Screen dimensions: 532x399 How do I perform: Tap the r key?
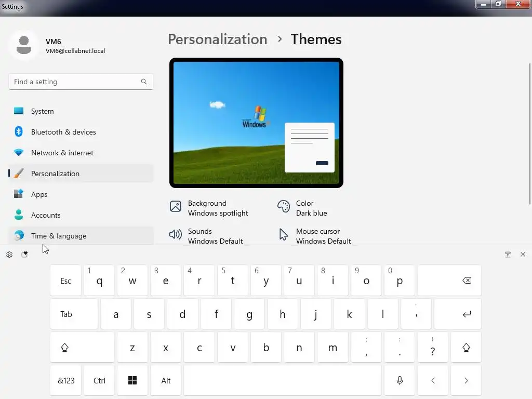click(199, 281)
